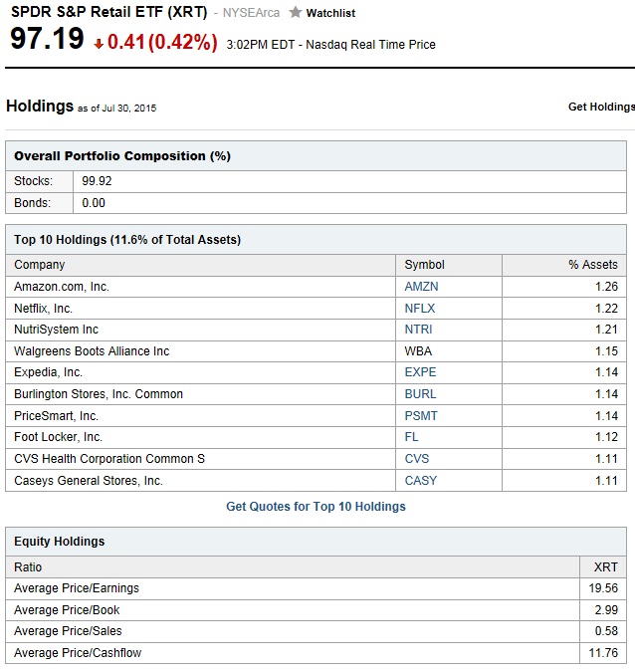Screen dimensions: 635x672
Task: Click the 3:02PM EDT Nasdaq Real Time Price note
Action: tap(330, 45)
